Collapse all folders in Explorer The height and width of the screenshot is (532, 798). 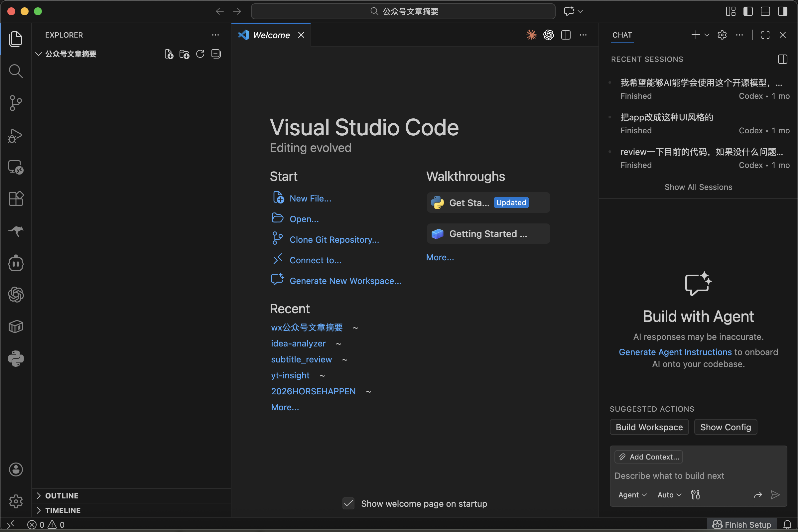pos(216,54)
